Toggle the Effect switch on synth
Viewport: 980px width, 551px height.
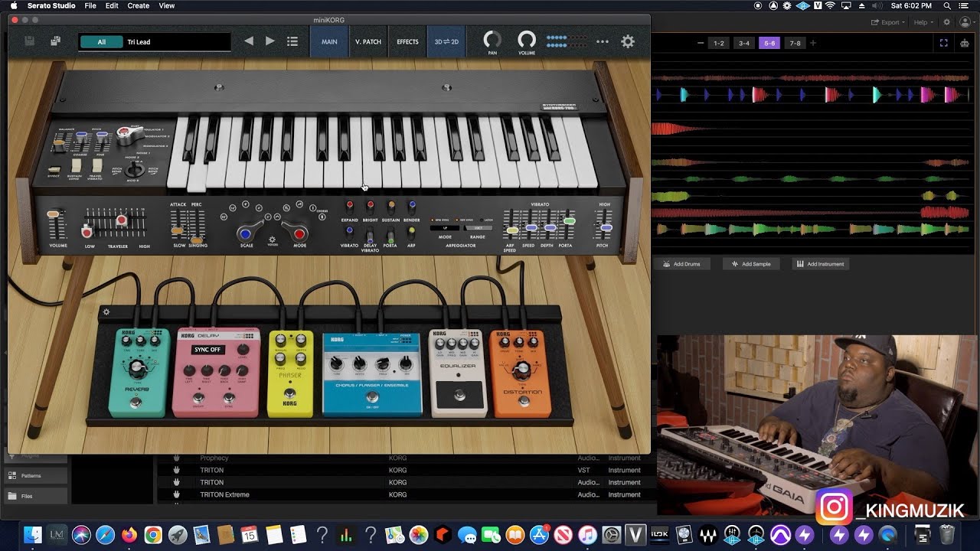click(x=54, y=170)
